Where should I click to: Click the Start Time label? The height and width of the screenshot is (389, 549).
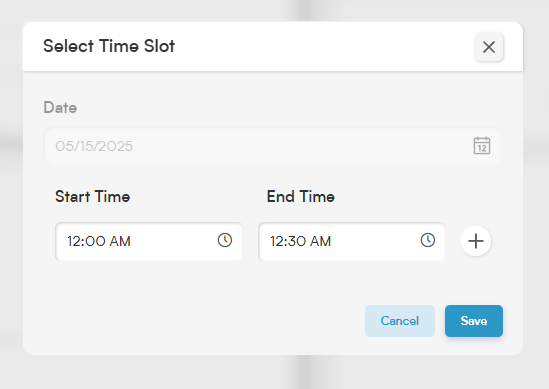tap(92, 196)
